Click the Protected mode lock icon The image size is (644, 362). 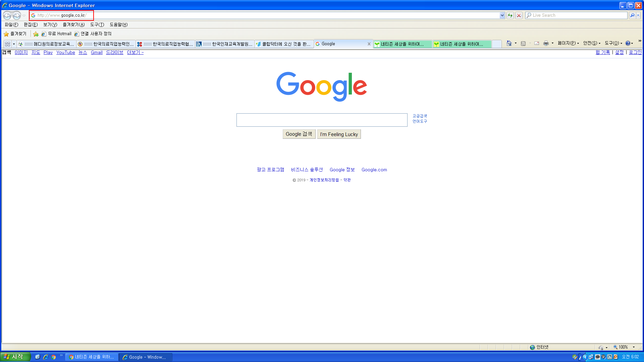[601, 347]
